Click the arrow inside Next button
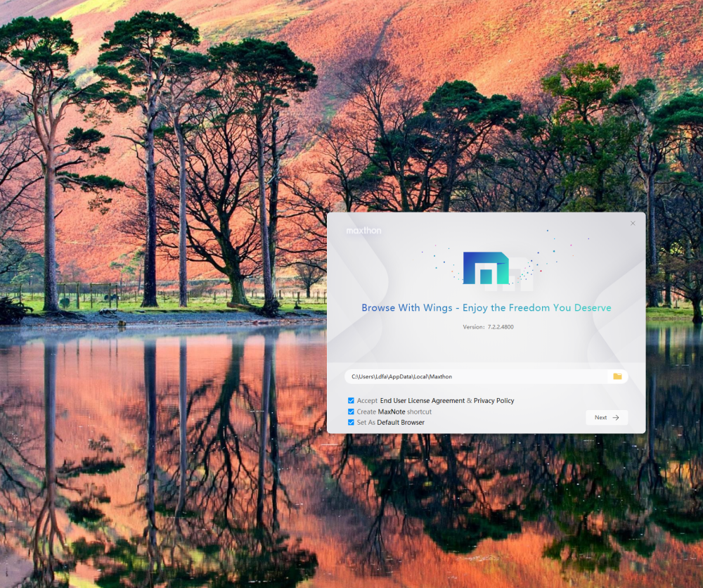 coord(616,418)
